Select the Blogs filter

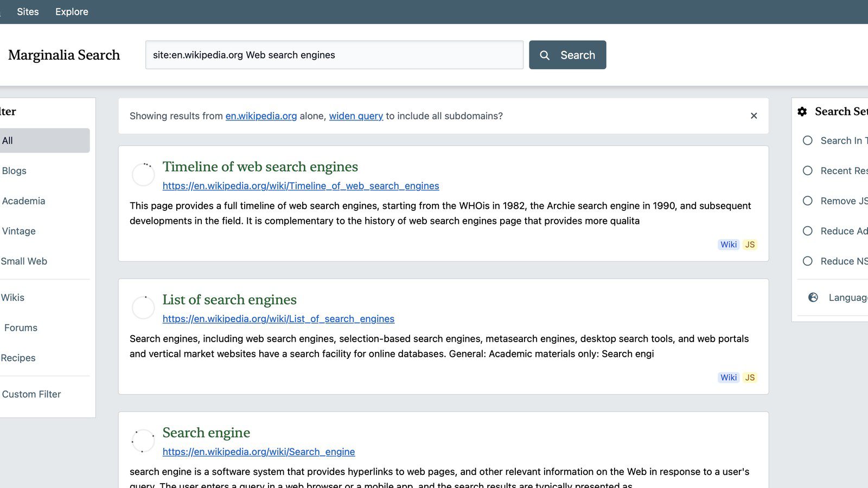pyautogui.click(x=43, y=171)
